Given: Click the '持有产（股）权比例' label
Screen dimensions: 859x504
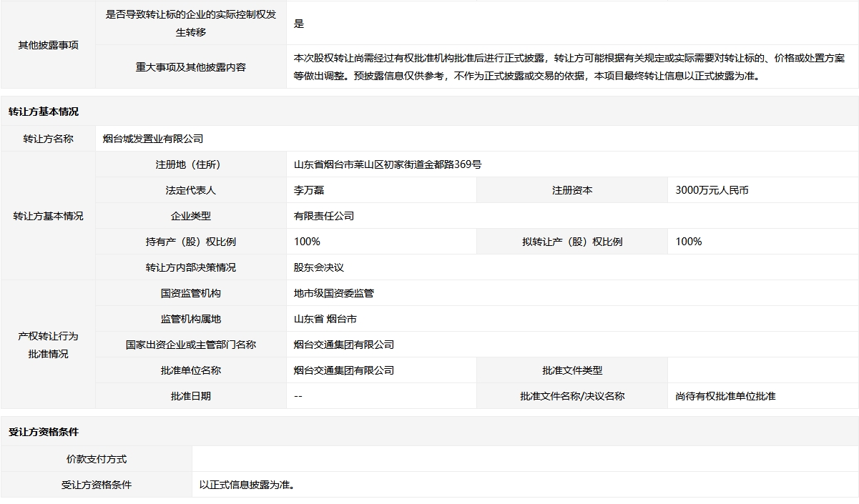Looking at the screenshot, I should (x=190, y=242).
